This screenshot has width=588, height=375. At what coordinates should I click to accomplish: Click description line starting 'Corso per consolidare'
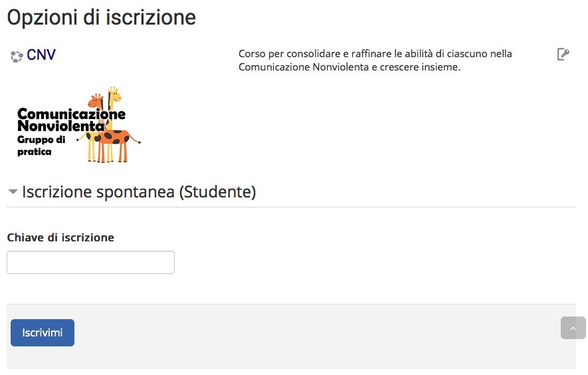point(375,54)
